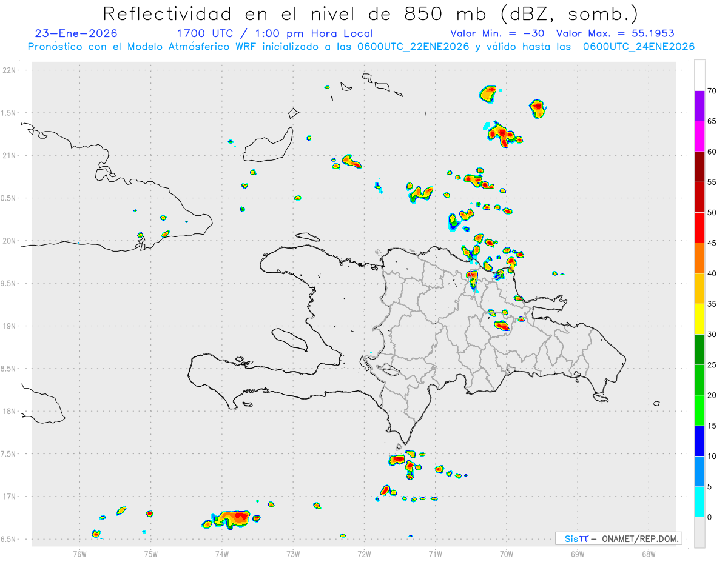Click the colorbar tick label '35'
728x562 pixels.
[x=712, y=304]
